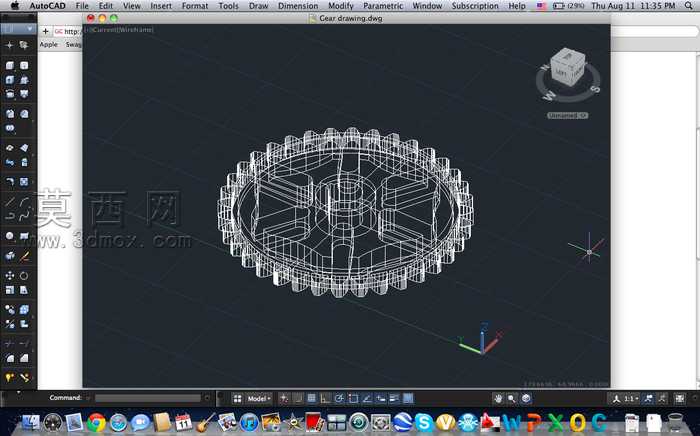Click in the Command line input field
This screenshot has height=436, width=700.
tap(148, 398)
